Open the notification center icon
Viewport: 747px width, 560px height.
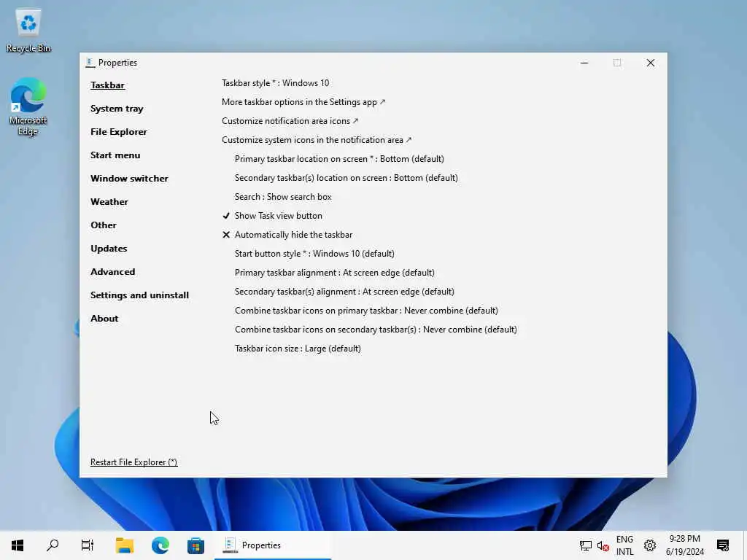(x=723, y=545)
